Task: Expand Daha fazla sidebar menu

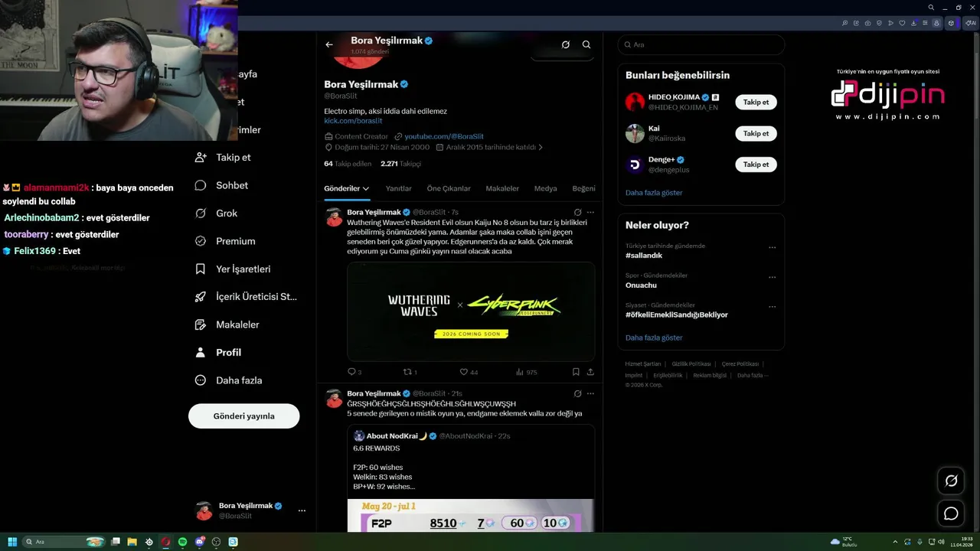Action: (228, 380)
